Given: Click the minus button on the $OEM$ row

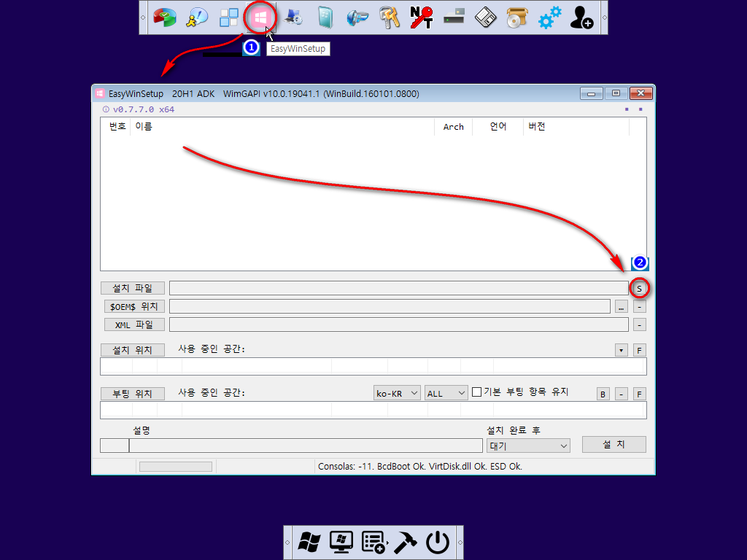Looking at the screenshot, I should [x=639, y=307].
